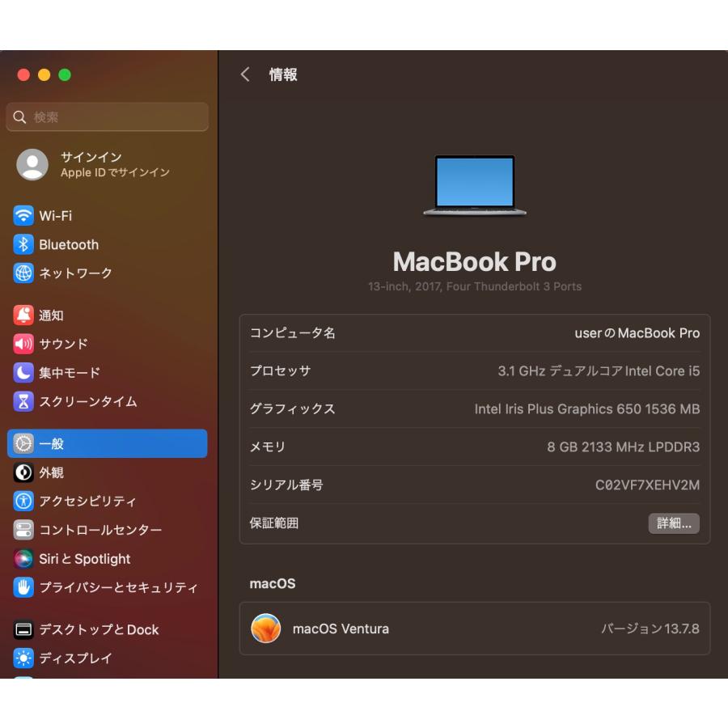This screenshot has width=728, height=728.
Task: Focus the 検索 search field
Action: (x=108, y=117)
